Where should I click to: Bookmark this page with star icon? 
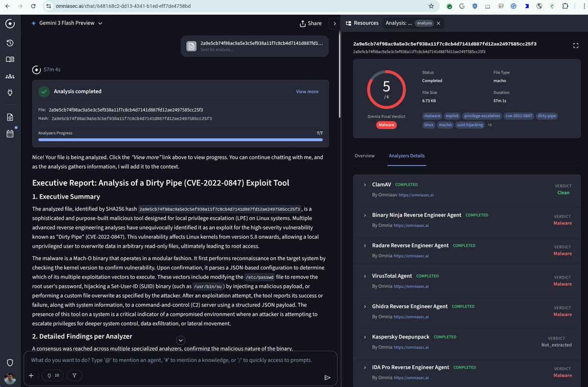pyautogui.click(x=431, y=6)
